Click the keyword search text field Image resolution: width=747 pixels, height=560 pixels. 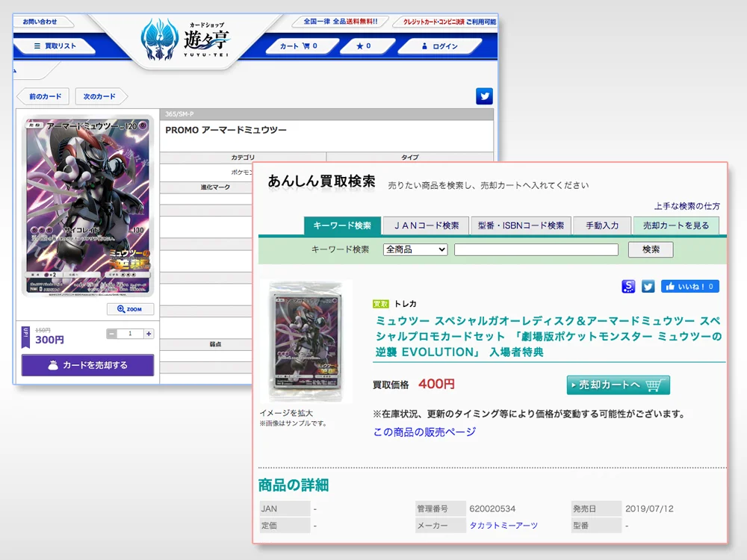point(536,249)
